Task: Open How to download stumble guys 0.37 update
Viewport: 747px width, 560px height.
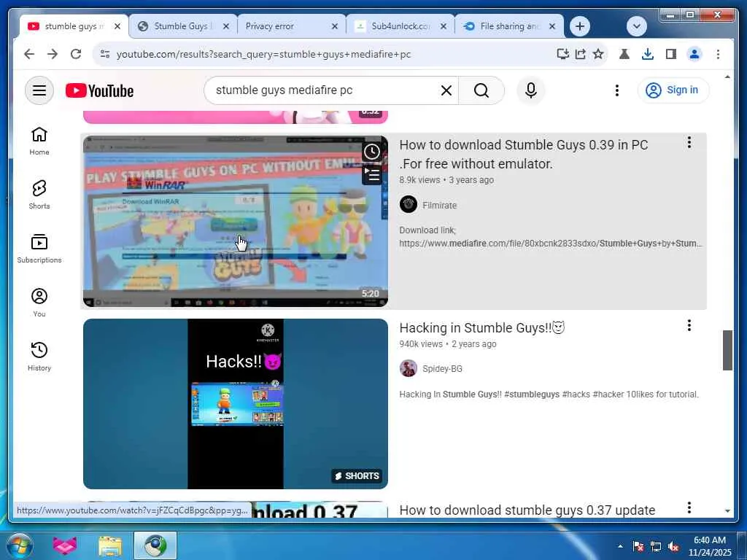Action: coord(527,510)
